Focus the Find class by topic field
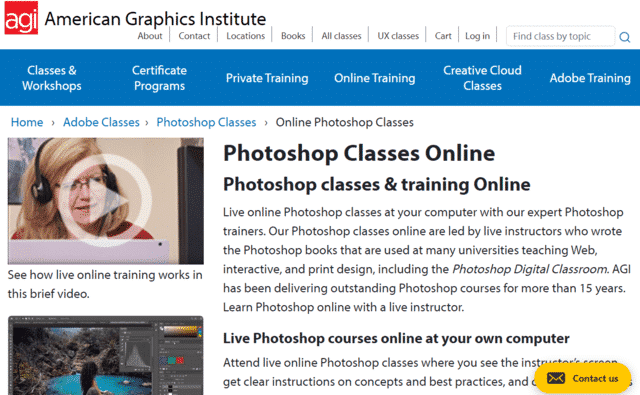Viewport: 640px width, 395px height. [560, 36]
